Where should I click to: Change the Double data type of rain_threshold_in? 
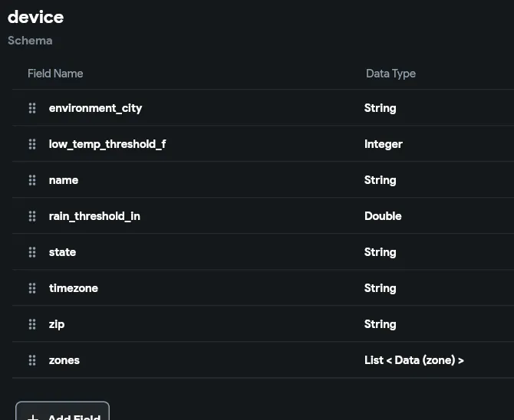point(383,216)
